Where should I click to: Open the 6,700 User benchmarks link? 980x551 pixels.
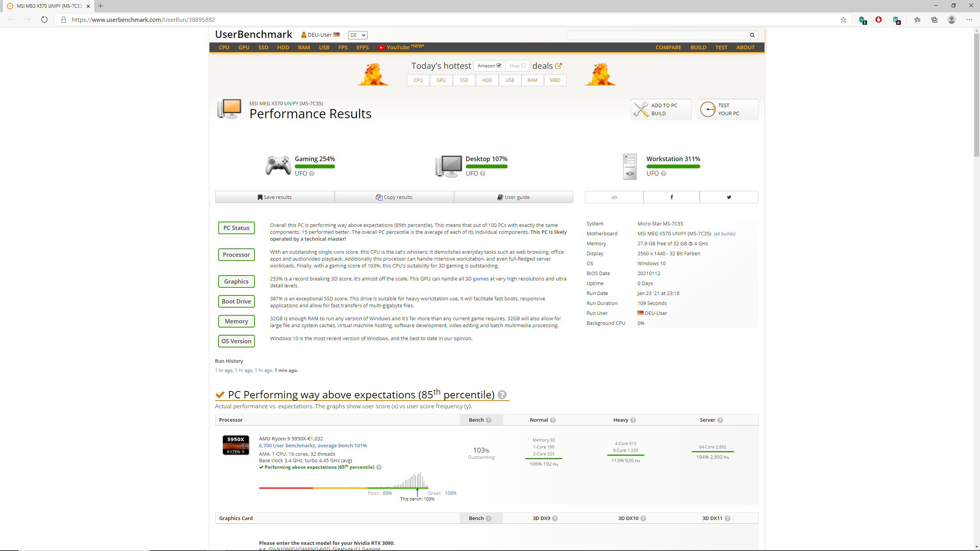point(313,445)
